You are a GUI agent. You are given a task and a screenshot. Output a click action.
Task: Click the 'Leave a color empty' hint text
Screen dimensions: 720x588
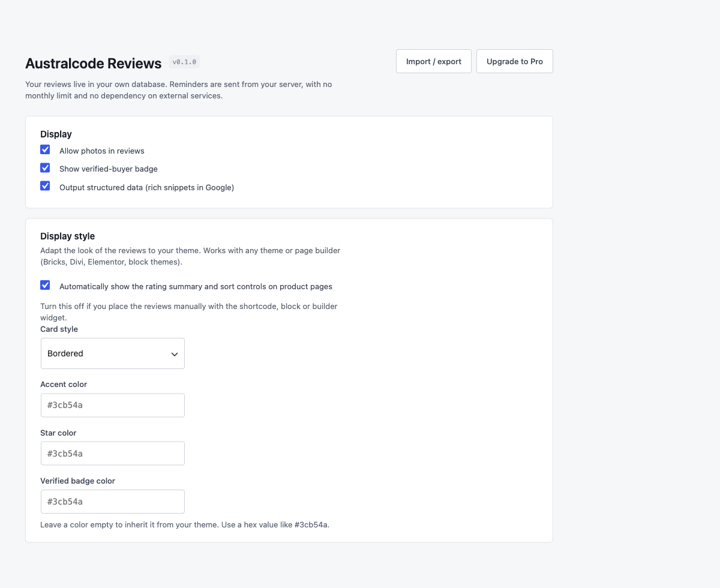(x=185, y=525)
